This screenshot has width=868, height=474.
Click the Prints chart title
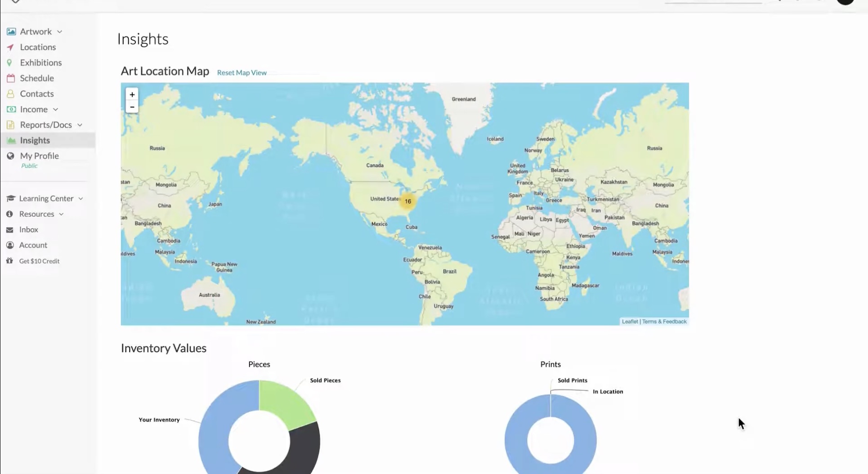pos(550,364)
